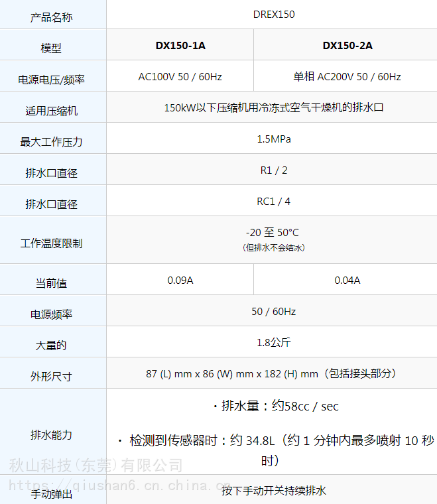Select the 大量的 label
Screen dimensions: 437x504
coord(51,346)
